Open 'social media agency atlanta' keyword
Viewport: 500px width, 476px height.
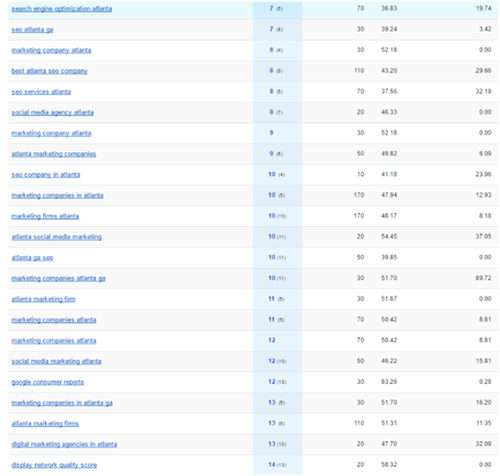point(52,113)
